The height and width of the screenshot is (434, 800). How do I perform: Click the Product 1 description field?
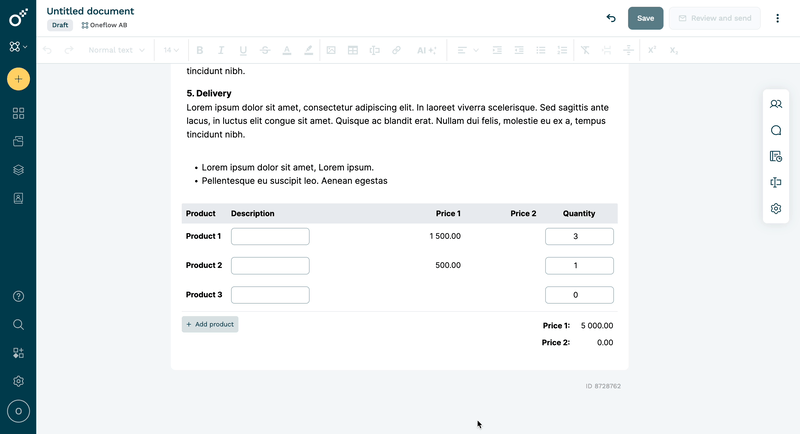pyautogui.click(x=270, y=236)
